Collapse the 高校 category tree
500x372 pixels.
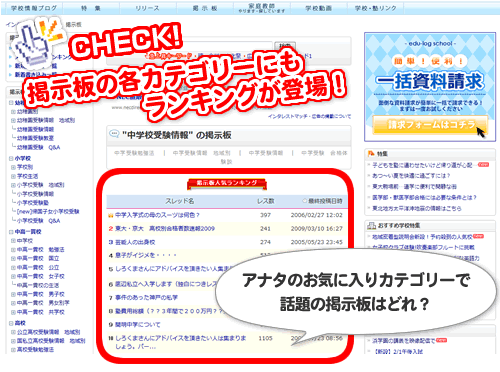pyautogui.click(x=11, y=323)
